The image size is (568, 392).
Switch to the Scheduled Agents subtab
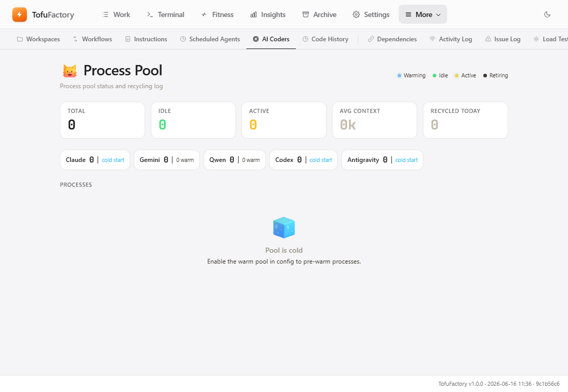210,39
